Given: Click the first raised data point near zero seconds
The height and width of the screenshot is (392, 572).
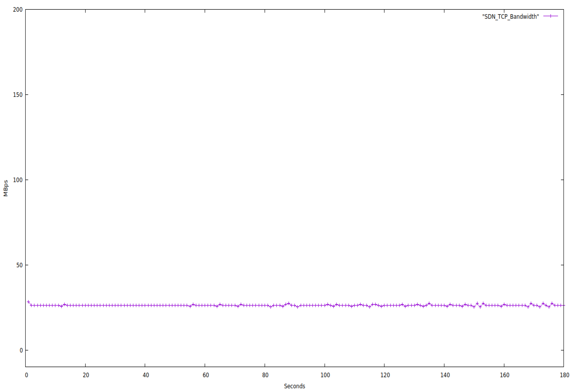Looking at the screenshot, I should pos(29,302).
